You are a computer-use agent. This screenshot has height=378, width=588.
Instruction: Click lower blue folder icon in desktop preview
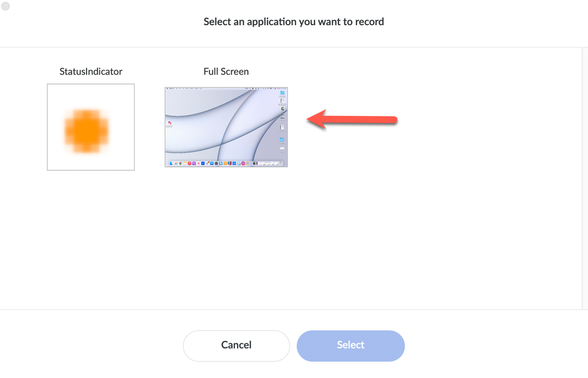click(x=283, y=140)
